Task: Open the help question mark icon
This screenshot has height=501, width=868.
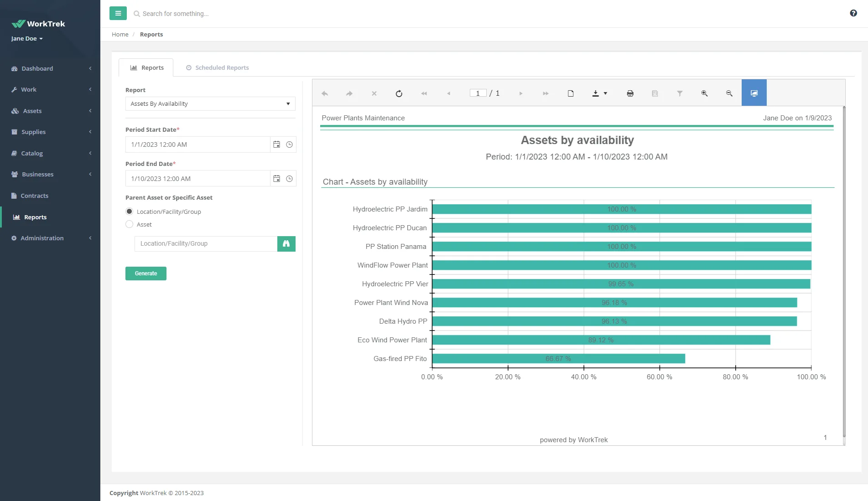Action: coord(853,13)
